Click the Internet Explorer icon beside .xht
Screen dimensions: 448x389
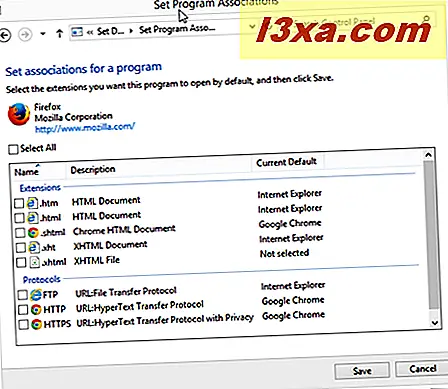[x=34, y=247]
